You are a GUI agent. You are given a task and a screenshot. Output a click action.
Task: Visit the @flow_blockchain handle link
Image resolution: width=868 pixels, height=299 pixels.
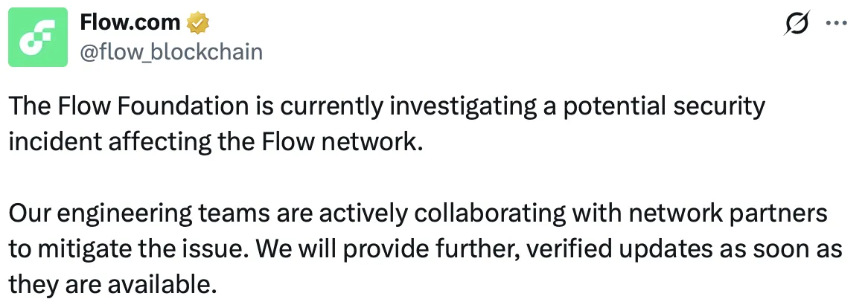171,51
